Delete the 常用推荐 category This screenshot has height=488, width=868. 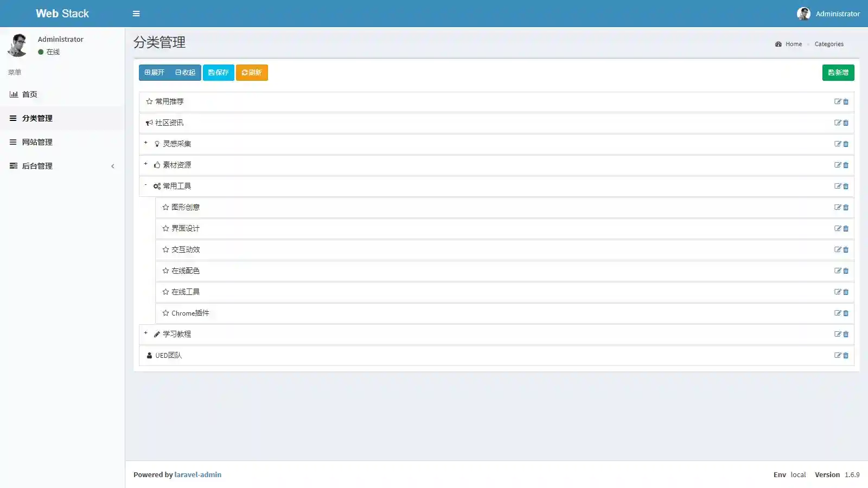pyautogui.click(x=846, y=101)
